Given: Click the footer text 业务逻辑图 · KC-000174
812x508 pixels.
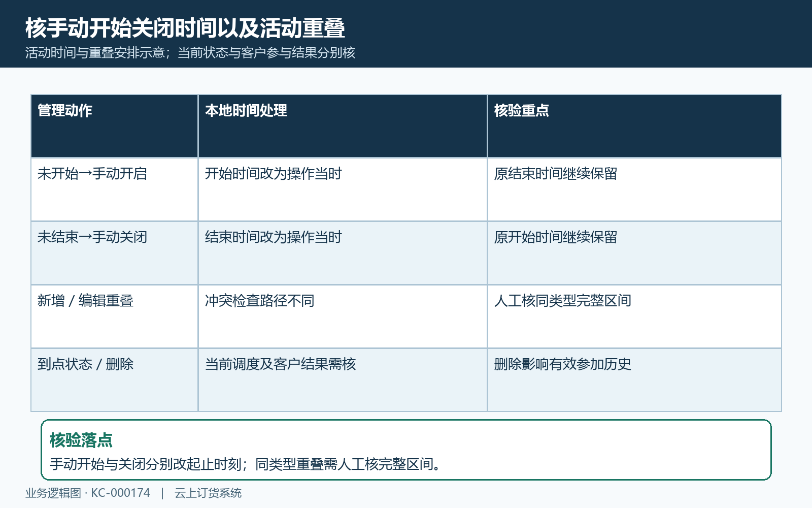Looking at the screenshot, I should point(88,493).
